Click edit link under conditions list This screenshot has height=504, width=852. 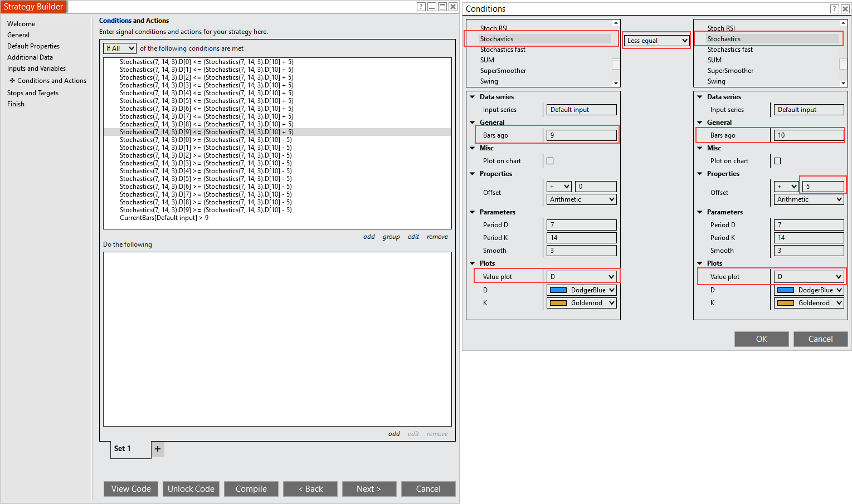[x=413, y=237]
